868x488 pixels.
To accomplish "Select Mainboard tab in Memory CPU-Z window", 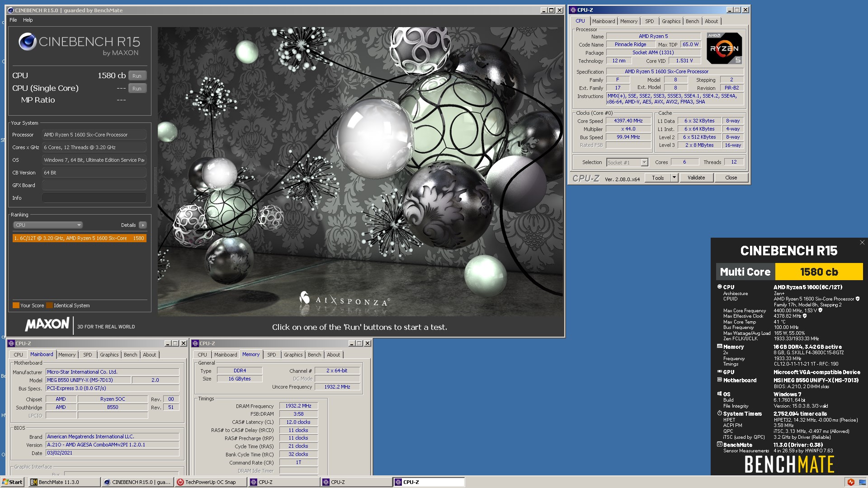I will tap(226, 355).
